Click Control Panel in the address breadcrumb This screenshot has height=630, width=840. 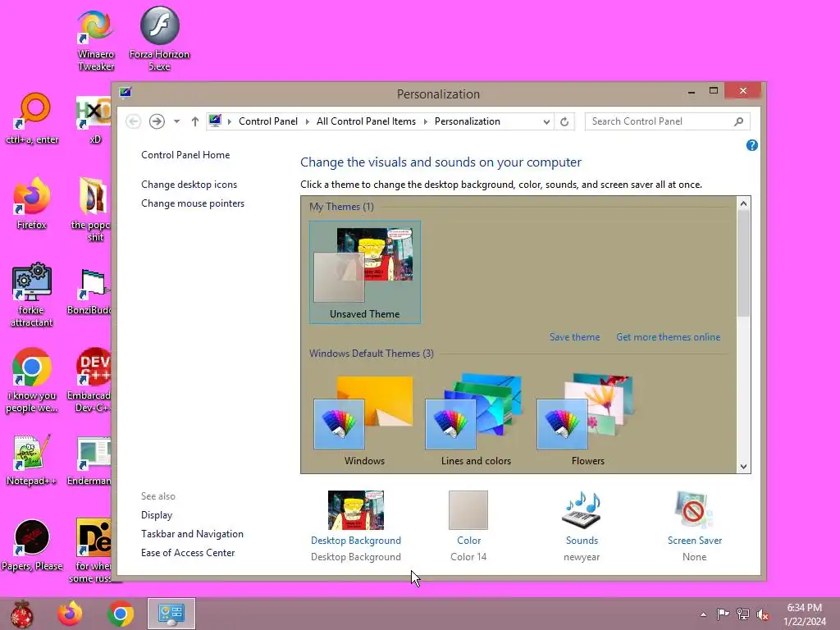tap(268, 121)
